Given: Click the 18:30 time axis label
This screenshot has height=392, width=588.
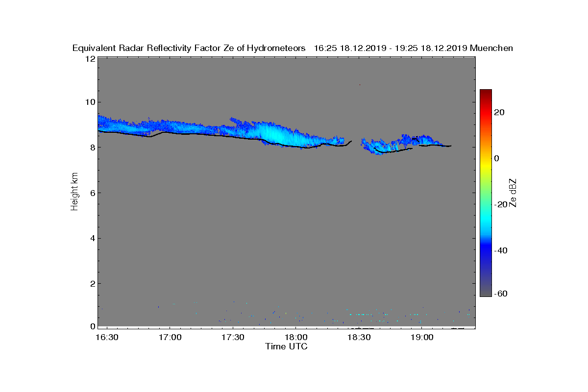Looking at the screenshot, I should [359, 338].
